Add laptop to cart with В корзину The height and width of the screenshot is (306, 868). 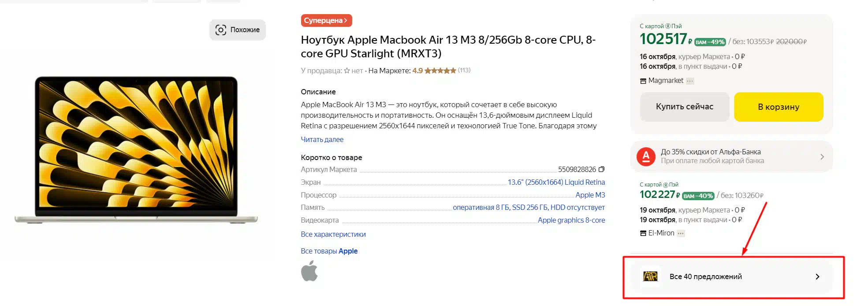[779, 107]
